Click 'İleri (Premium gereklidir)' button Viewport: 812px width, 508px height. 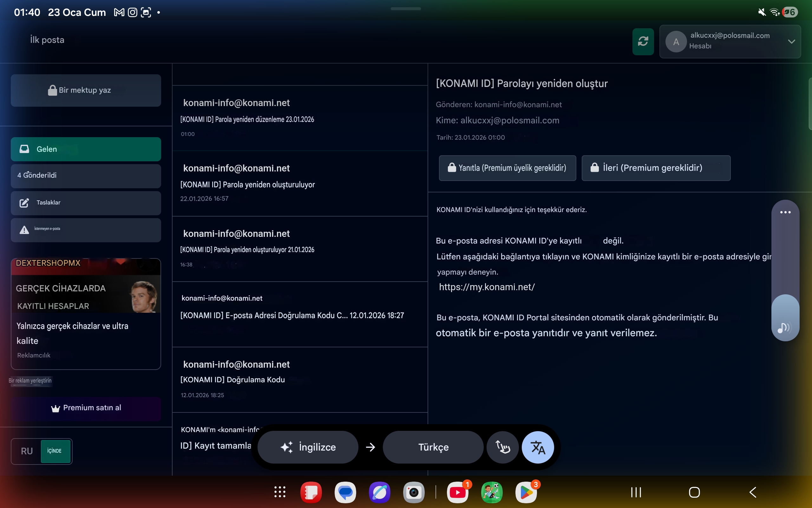pos(656,168)
